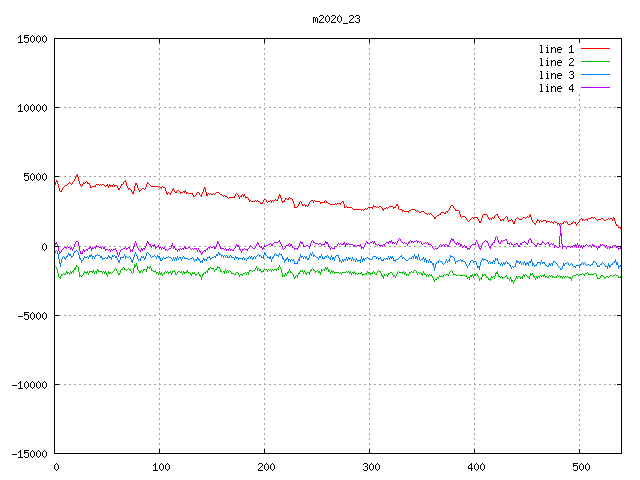The height and width of the screenshot is (480, 640).
Task: Click the -10000 y-axis tick label
Action: [x=29, y=384]
